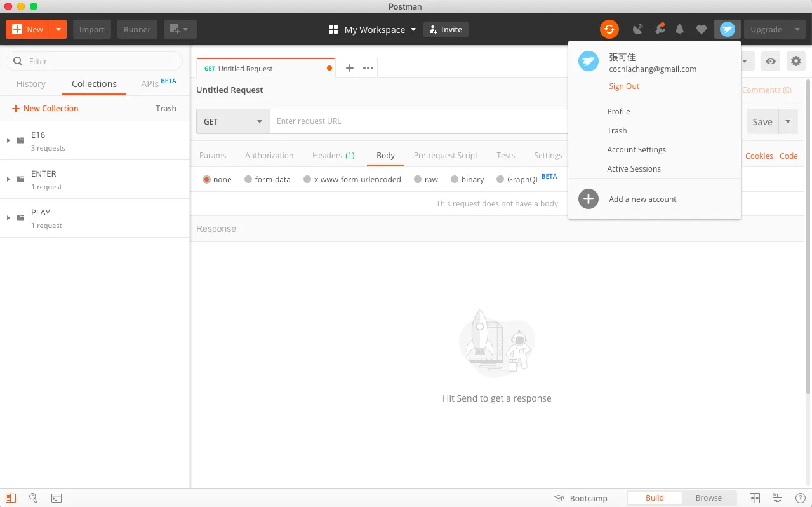Click the sidebar Filter search field
This screenshot has height=507, width=812.
click(x=94, y=61)
